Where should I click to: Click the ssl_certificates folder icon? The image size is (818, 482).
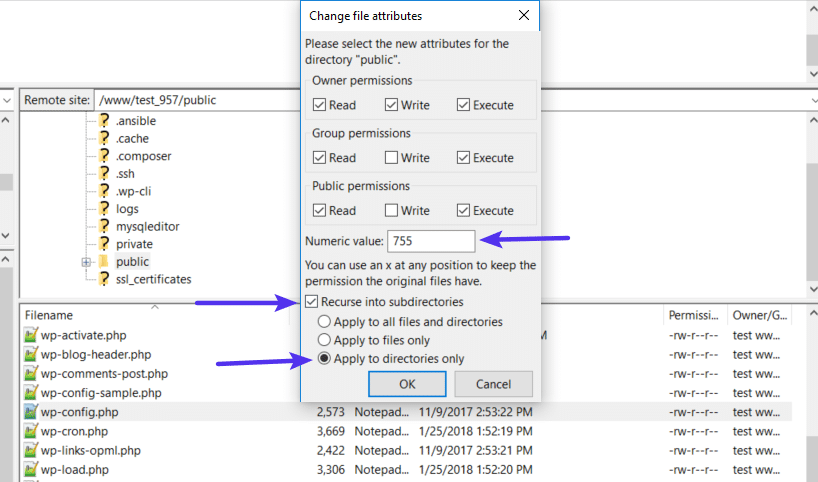104,279
